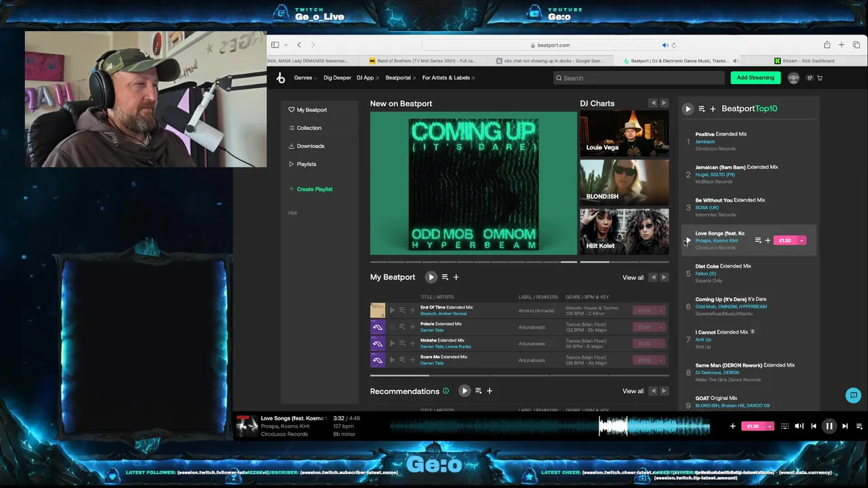
Task: Play all My Beatport tracks
Action: [431, 277]
